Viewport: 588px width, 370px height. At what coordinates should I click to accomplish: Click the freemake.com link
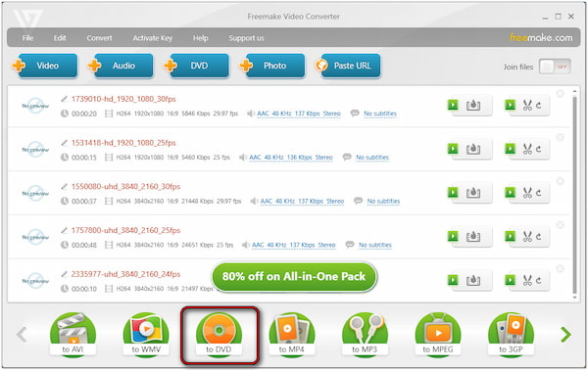coord(541,38)
